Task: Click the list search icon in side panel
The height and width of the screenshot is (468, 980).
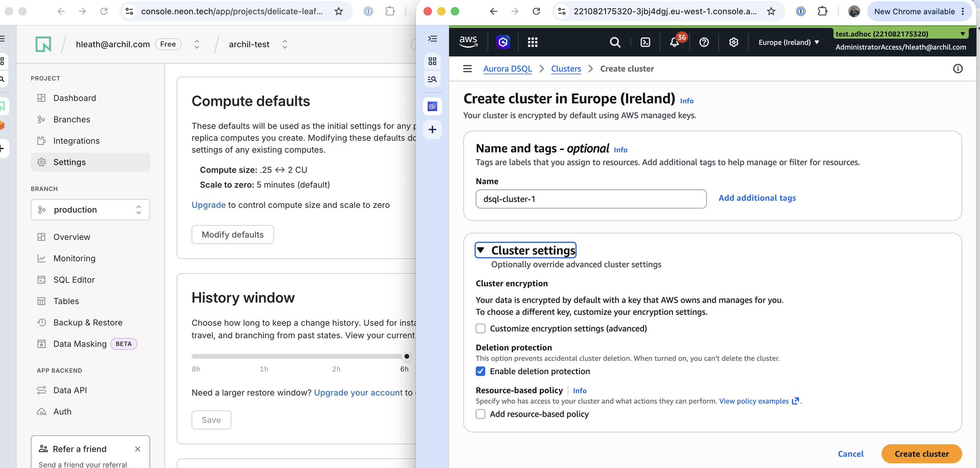Action: tap(433, 79)
